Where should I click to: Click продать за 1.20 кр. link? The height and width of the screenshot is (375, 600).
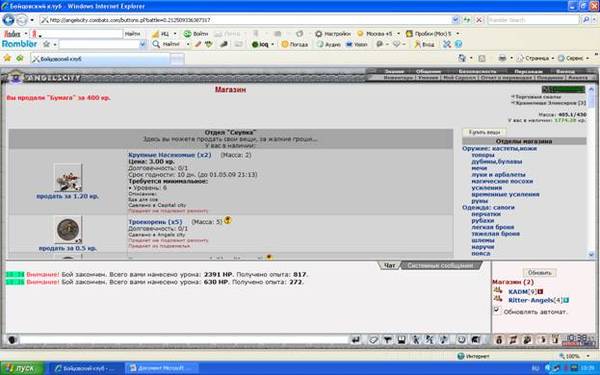[67, 196]
